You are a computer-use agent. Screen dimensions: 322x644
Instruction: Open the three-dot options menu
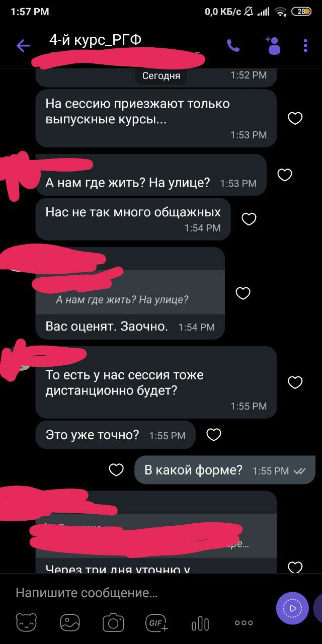(305, 46)
